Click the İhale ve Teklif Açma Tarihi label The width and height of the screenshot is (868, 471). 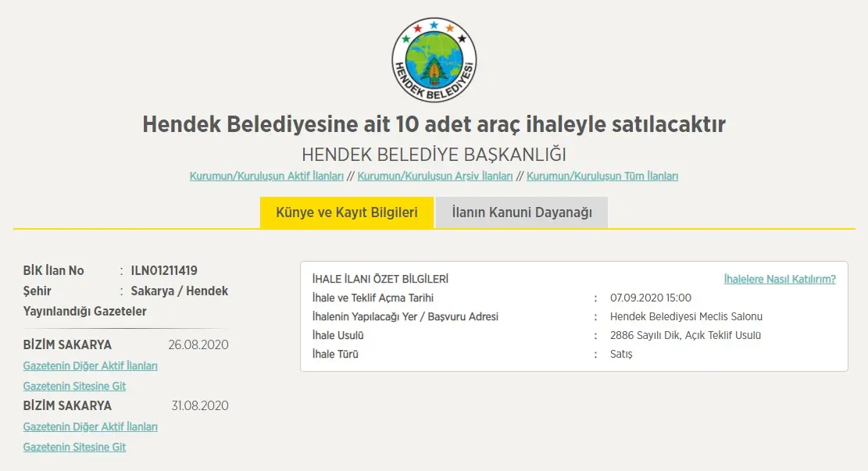(x=373, y=298)
